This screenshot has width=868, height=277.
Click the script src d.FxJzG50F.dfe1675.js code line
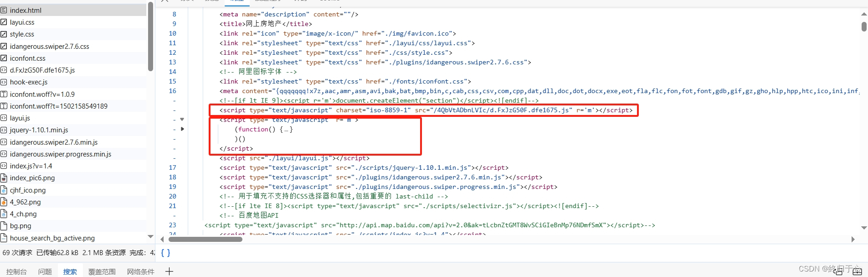pos(426,110)
